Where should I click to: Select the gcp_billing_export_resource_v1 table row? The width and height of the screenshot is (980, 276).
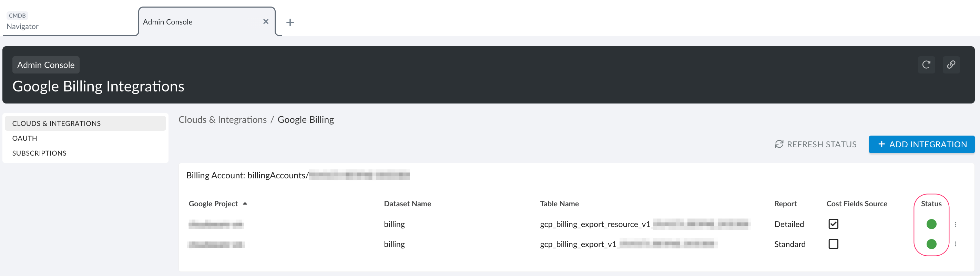(x=595, y=224)
